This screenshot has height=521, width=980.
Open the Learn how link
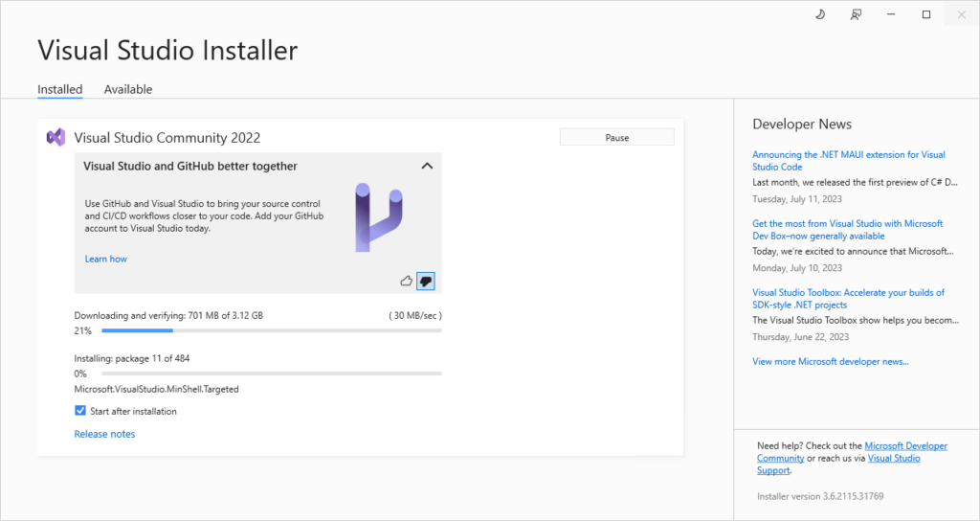105,259
